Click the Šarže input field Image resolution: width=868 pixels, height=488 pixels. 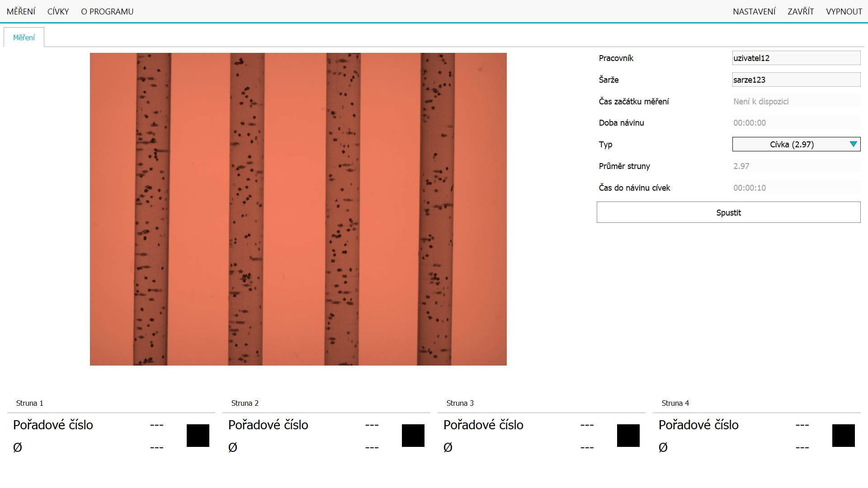[796, 80]
